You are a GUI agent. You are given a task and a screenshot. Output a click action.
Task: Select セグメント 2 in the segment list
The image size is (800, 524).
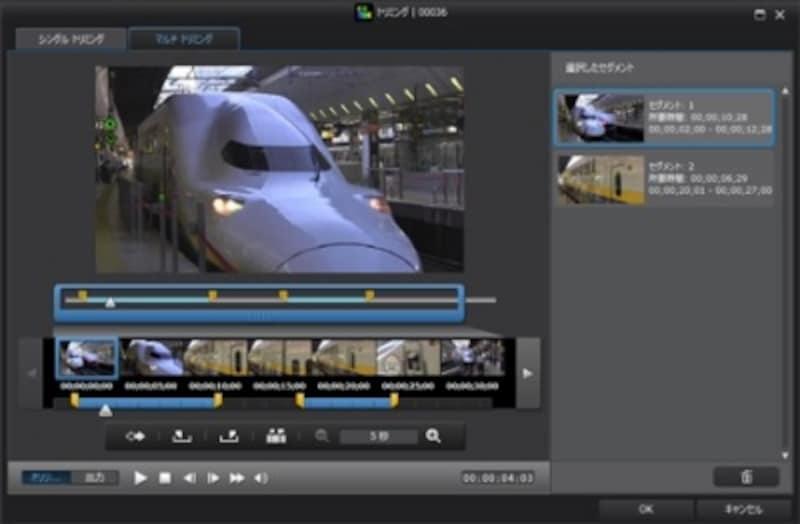click(664, 179)
